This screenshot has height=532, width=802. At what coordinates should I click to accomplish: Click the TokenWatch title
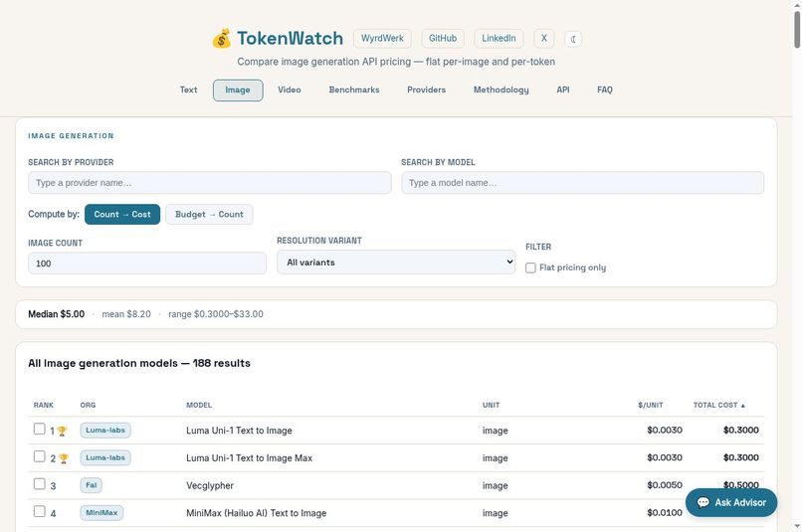coord(290,39)
